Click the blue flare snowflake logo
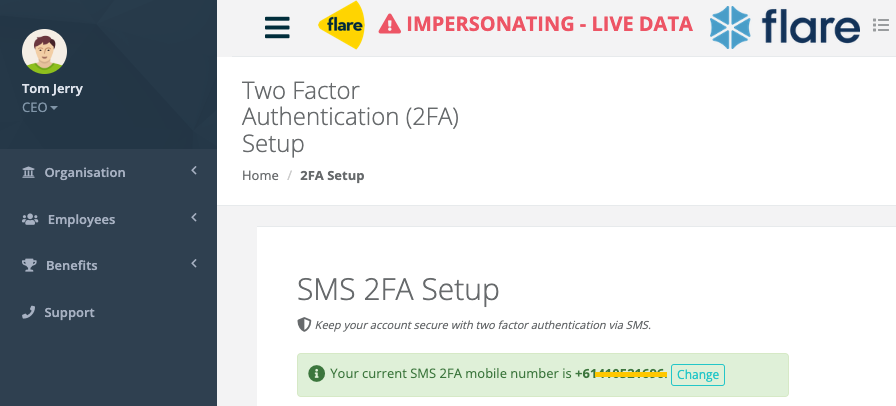Viewport: 896px width, 406px height. tap(730, 27)
